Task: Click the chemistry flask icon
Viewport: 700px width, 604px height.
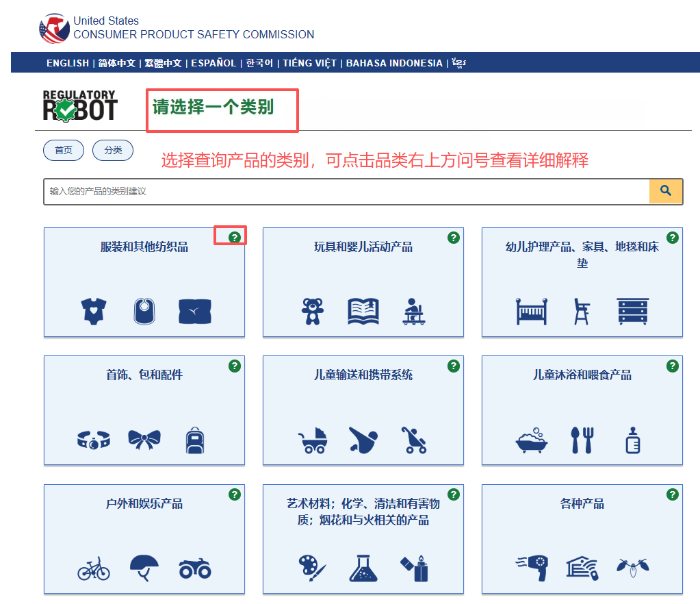Action: click(x=363, y=568)
